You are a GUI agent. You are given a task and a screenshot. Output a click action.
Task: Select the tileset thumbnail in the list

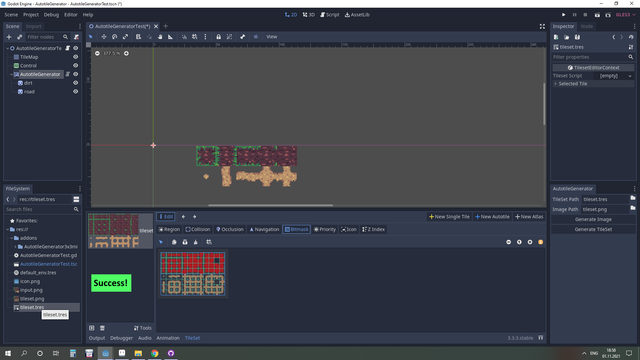click(114, 231)
